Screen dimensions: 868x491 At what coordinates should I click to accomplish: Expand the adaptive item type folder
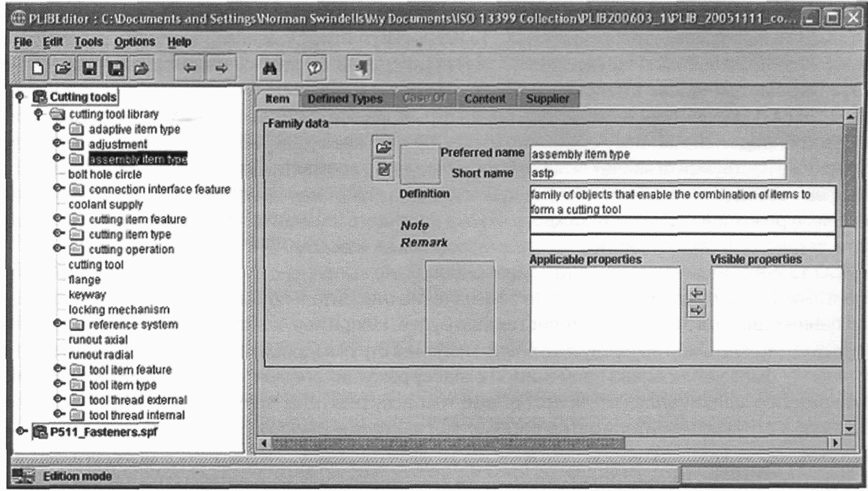58,129
